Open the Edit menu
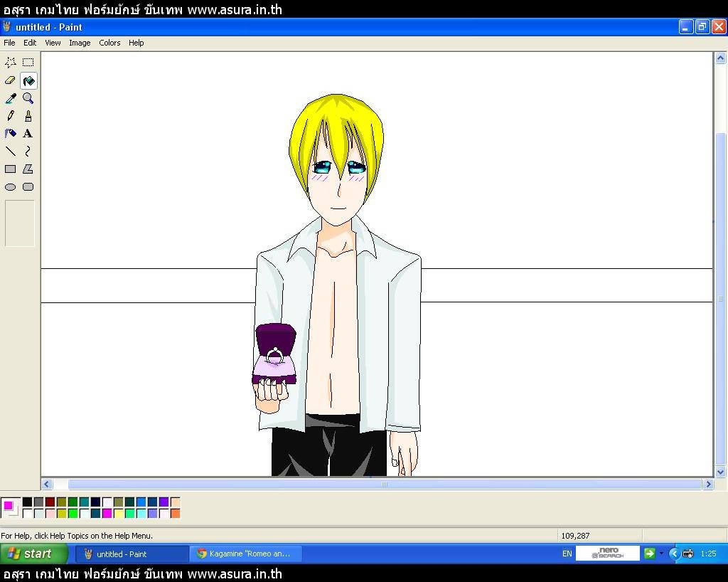Screen dimensions: 728x582 (30, 43)
